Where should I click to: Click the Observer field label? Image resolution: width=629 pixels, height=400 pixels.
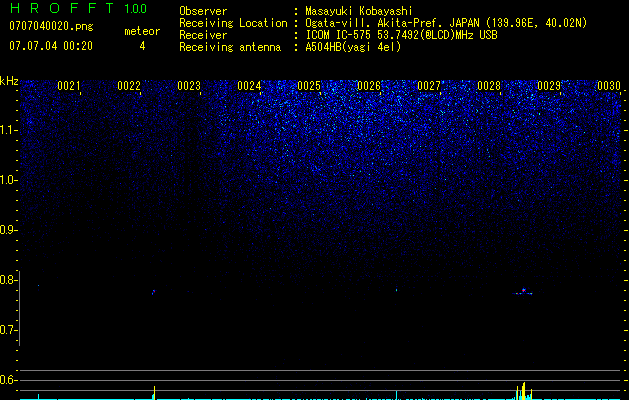pyautogui.click(x=203, y=11)
